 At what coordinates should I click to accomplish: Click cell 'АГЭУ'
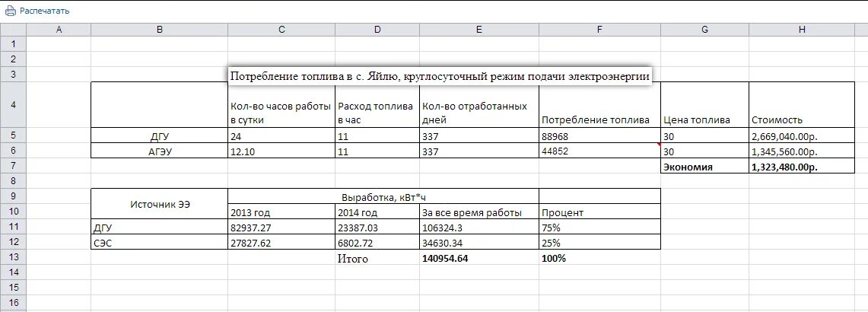pyautogui.click(x=160, y=150)
